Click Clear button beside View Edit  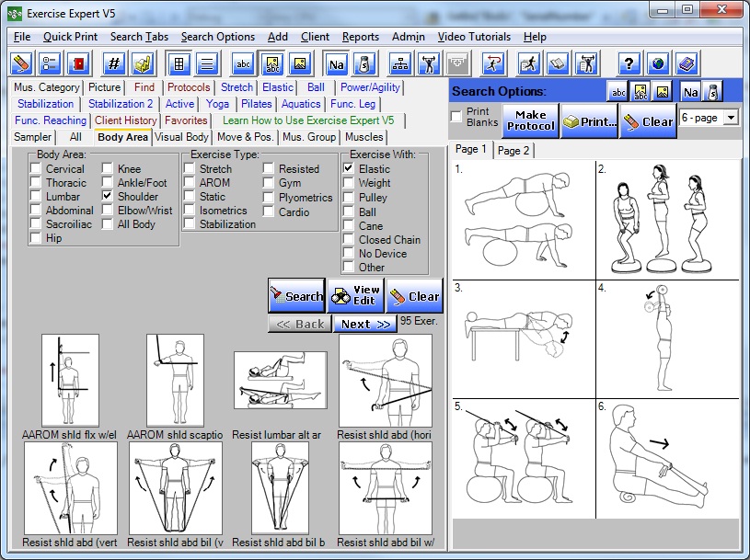(x=415, y=296)
